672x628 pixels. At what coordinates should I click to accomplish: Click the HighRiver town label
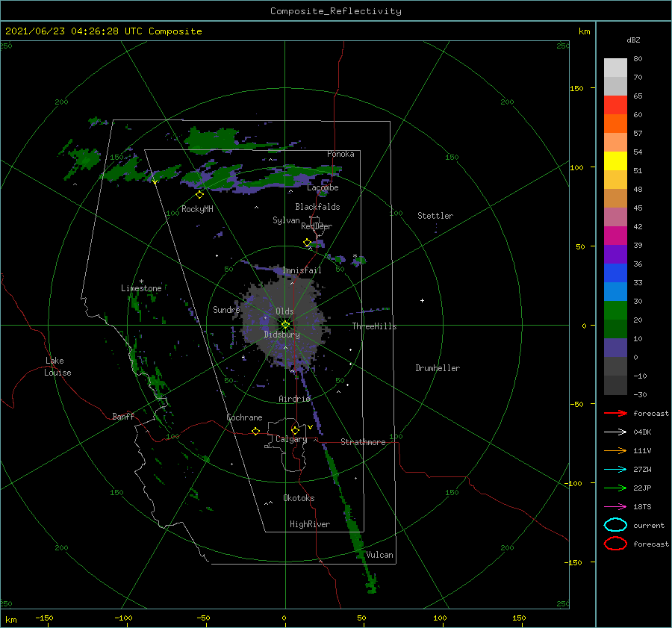(310, 524)
